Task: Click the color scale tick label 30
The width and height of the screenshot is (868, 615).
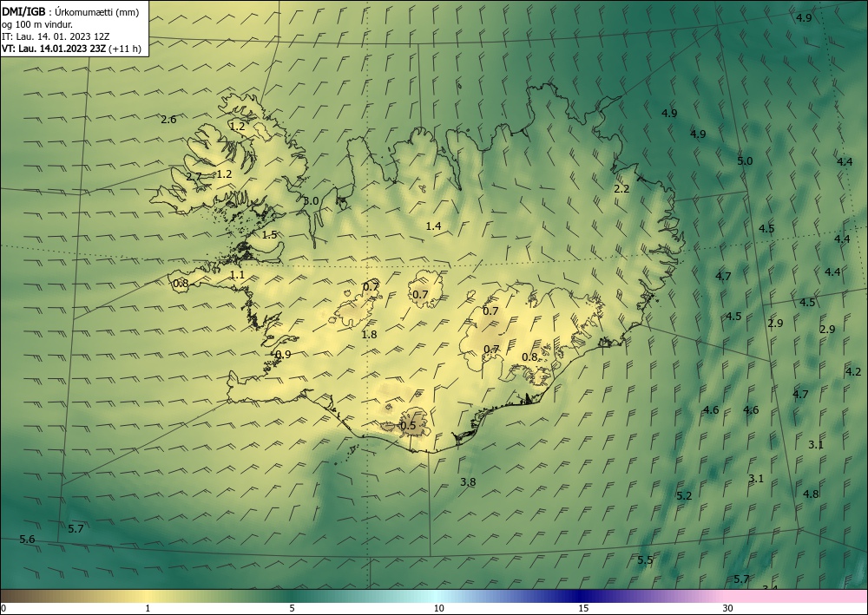Action: [x=727, y=609]
